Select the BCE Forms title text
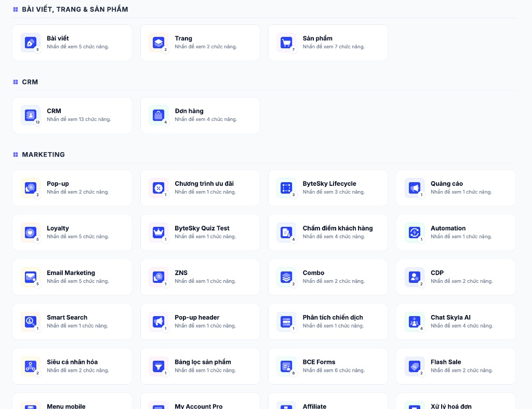This screenshot has width=532, height=409. click(x=319, y=362)
